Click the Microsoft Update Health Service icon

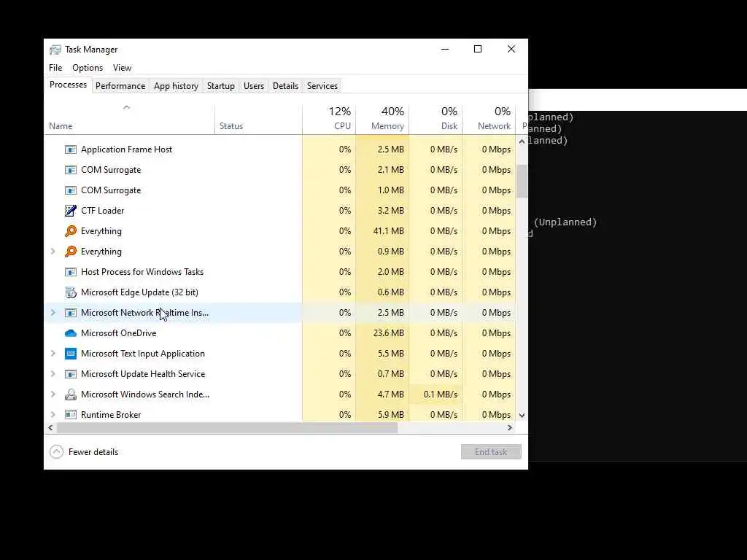pyautogui.click(x=71, y=374)
